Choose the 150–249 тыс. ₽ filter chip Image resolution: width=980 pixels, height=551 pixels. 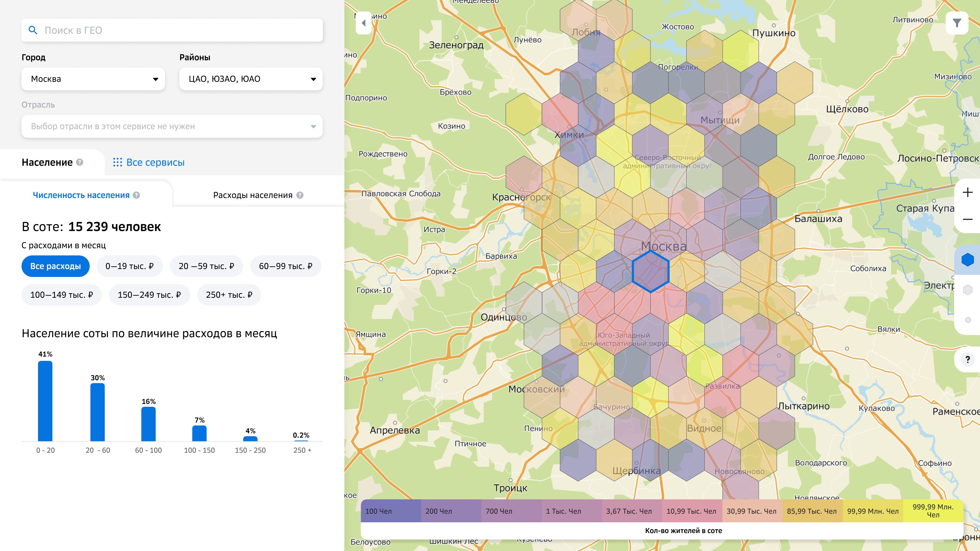click(x=149, y=295)
